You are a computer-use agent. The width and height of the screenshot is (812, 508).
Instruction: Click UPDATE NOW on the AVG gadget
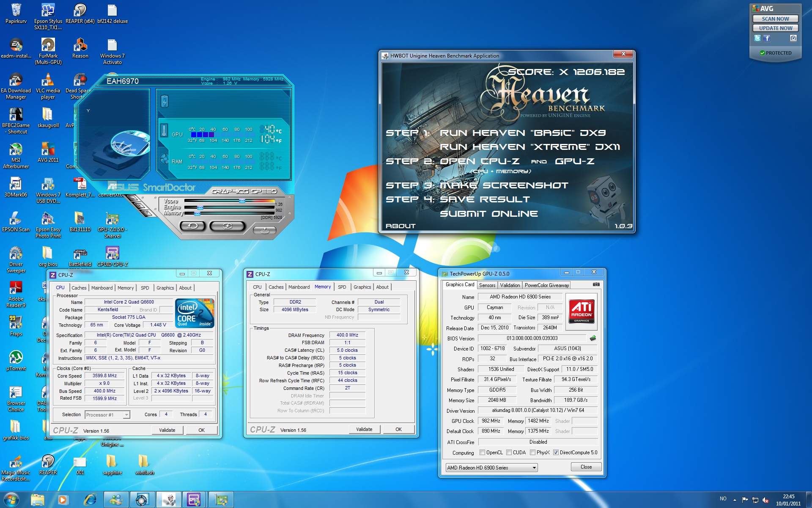775,28
